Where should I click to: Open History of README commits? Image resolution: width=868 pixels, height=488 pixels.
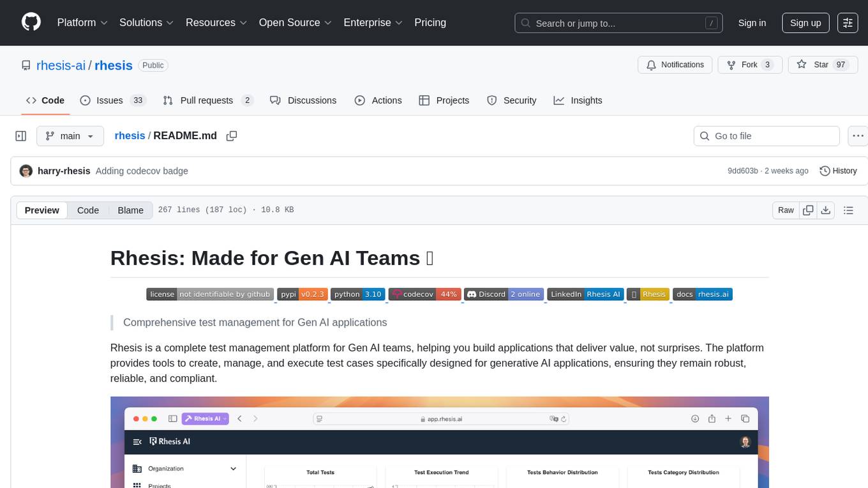pos(838,171)
